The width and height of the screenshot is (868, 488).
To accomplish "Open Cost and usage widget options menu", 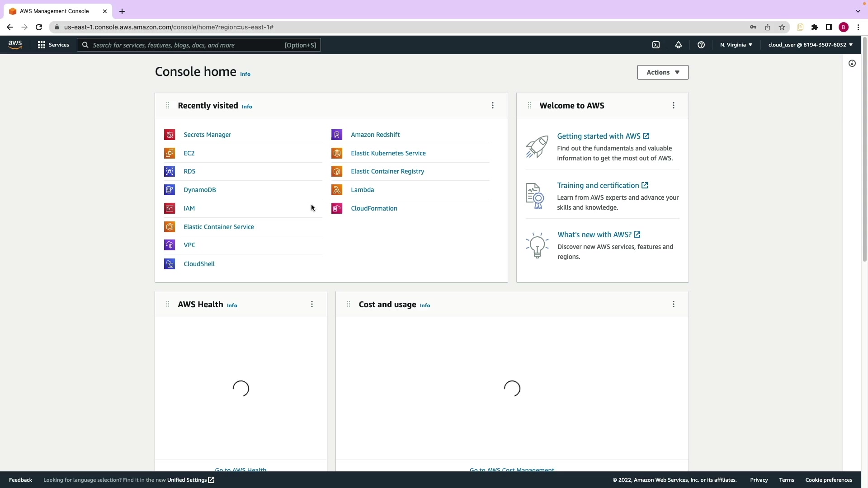I will (x=674, y=304).
